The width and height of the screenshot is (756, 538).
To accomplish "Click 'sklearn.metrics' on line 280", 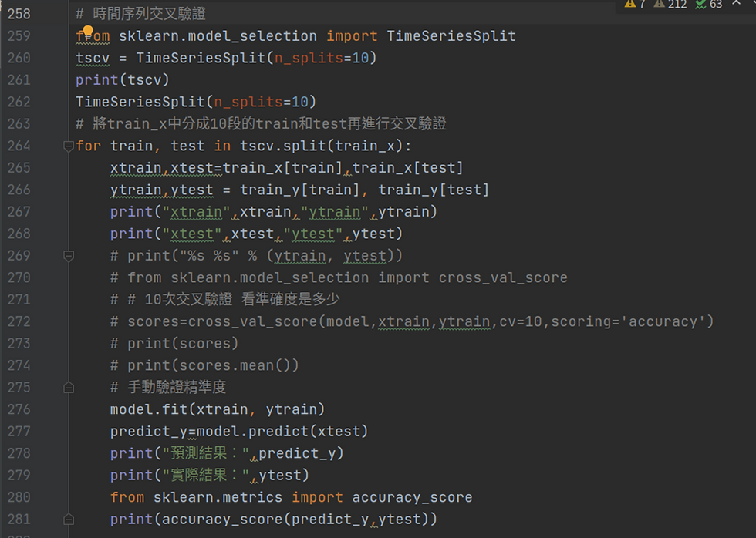I will tap(218, 497).
